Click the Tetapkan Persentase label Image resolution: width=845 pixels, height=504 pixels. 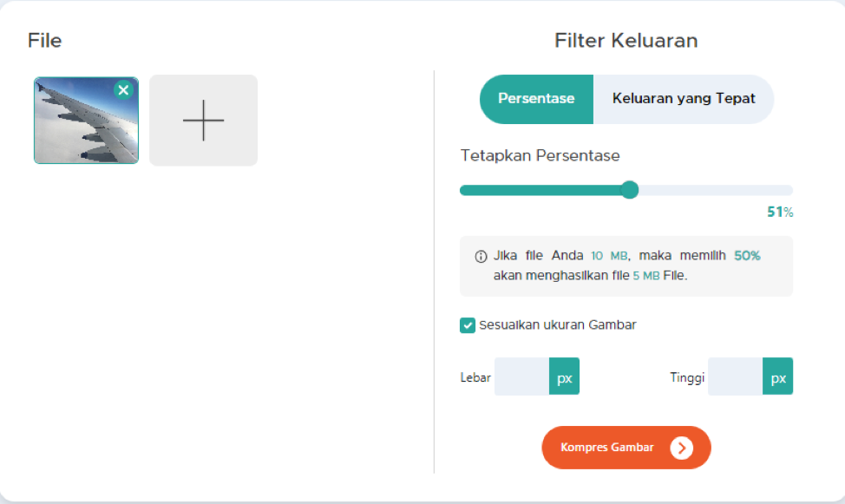pyautogui.click(x=540, y=156)
